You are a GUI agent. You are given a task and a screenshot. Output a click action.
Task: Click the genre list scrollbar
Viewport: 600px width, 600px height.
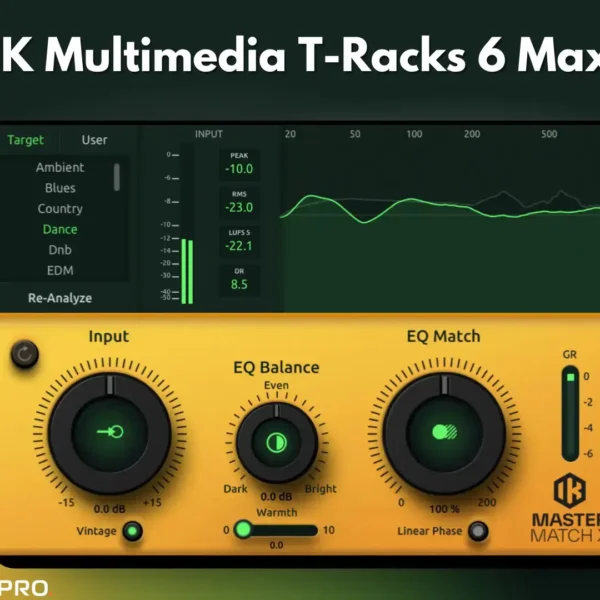(x=117, y=177)
